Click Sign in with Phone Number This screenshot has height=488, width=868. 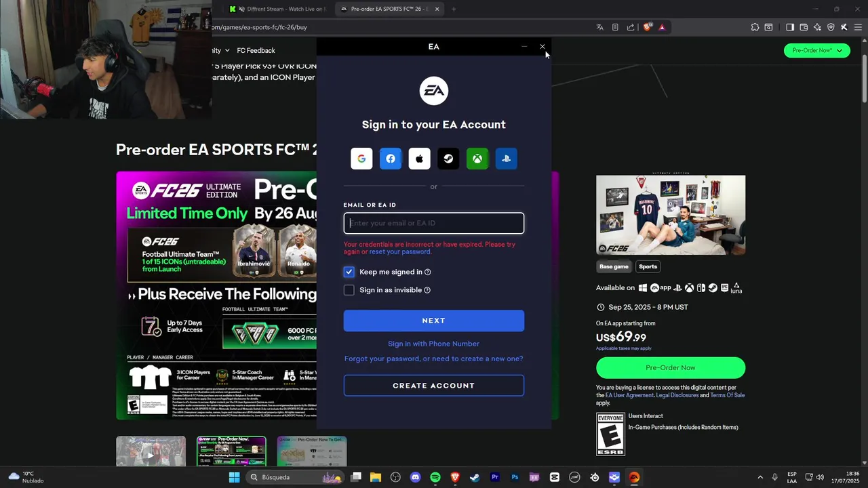click(433, 344)
